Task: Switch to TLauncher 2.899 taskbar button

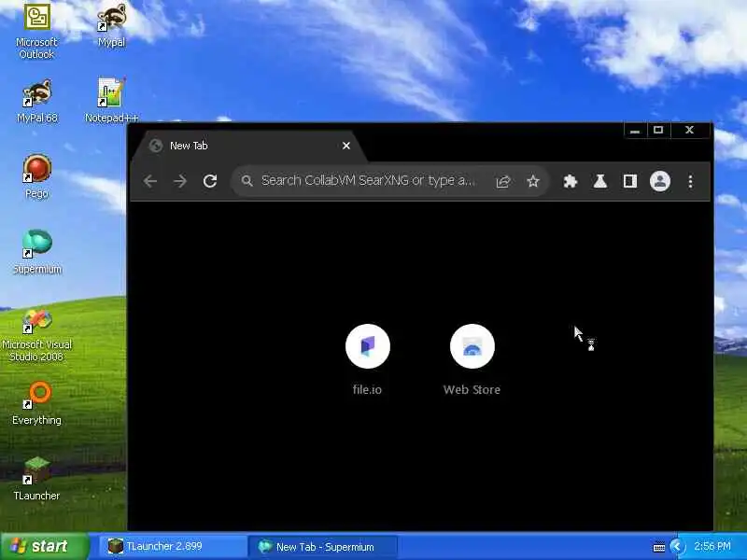Action: pyautogui.click(x=173, y=546)
